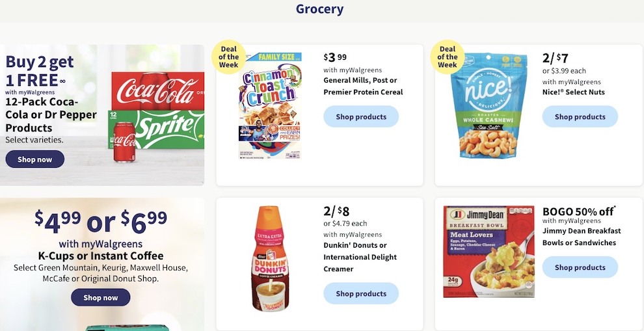Click Deal of the Week badge on cereal

pyautogui.click(x=229, y=57)
